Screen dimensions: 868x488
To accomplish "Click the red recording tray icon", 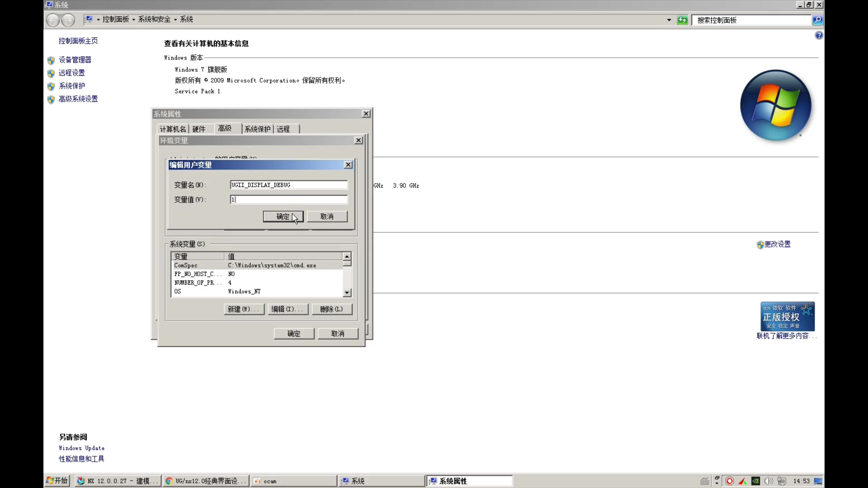I will pos(730,481).
